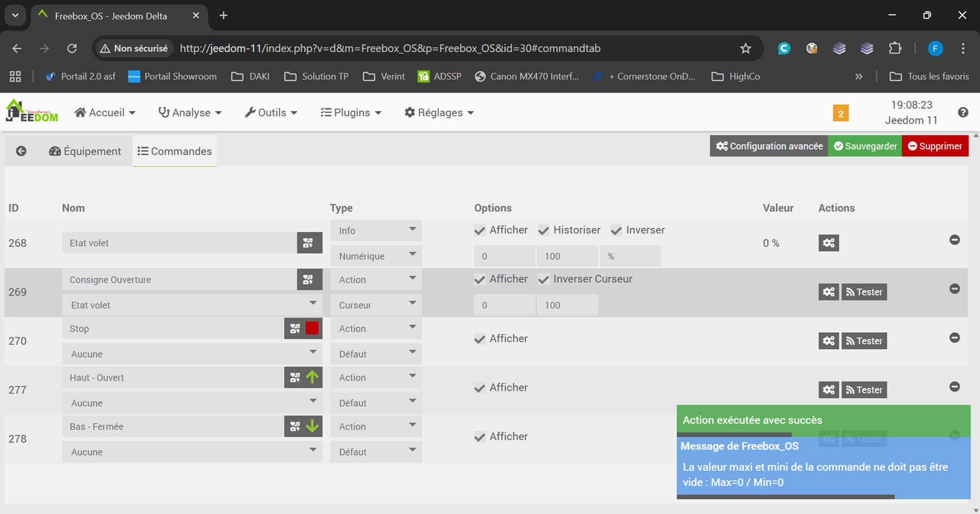Bookmark page with the star icon
Screen dimensions: 980x514
point(745,48)
